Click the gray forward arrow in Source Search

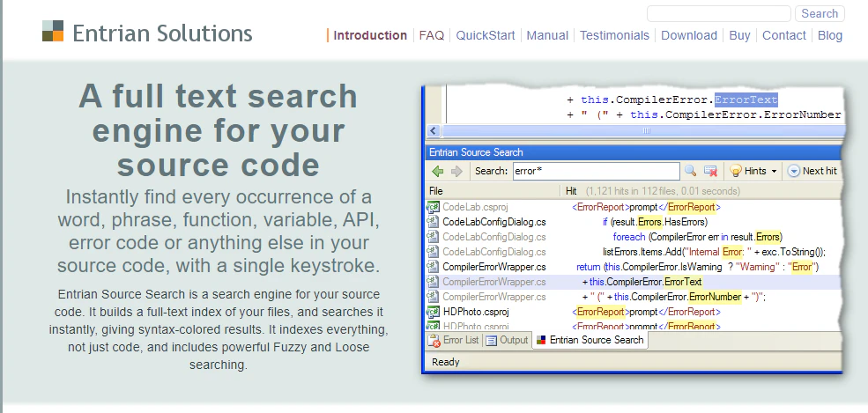click(x=456, y=171)
